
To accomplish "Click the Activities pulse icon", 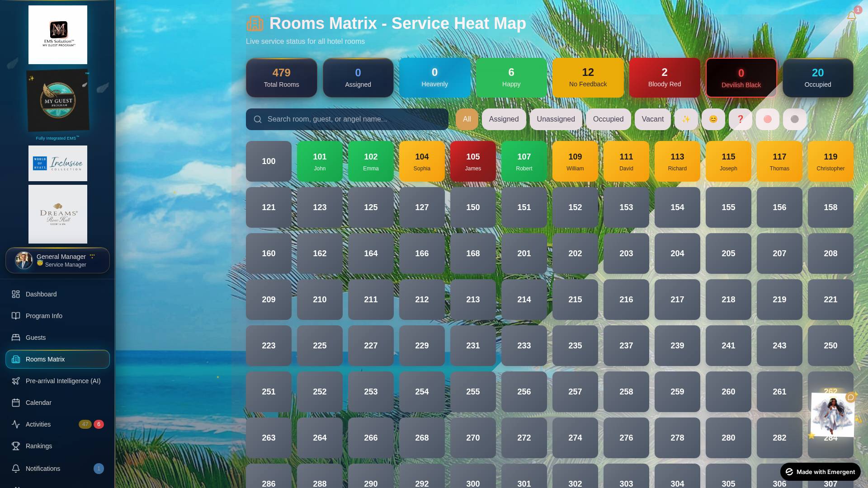I will (x=16, y=424).
